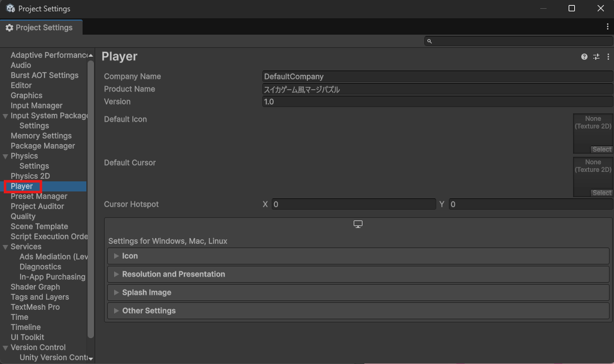The width and height of the screenshot is (614, 364).
Task: Open Tags and Layers category
Action: (x=40, y=297)
